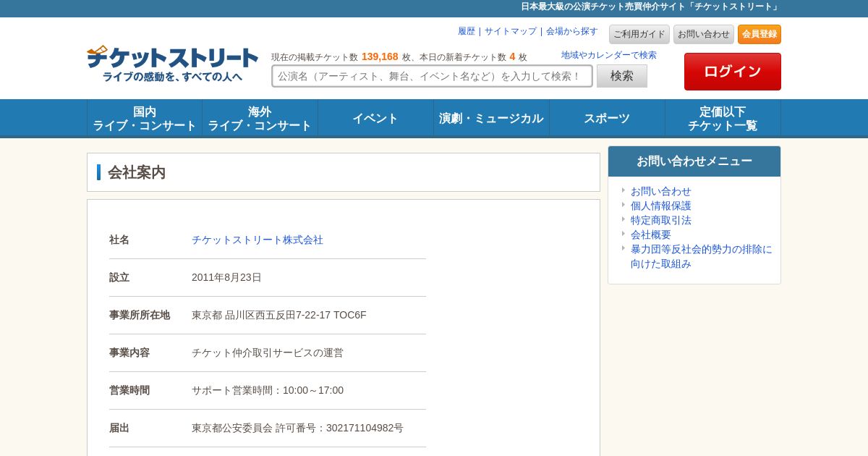Viewport: 868px width, 456px height.
Task: Select サポート営業時間：10:00～17:00 text
Action: click(x=268, y=390)
